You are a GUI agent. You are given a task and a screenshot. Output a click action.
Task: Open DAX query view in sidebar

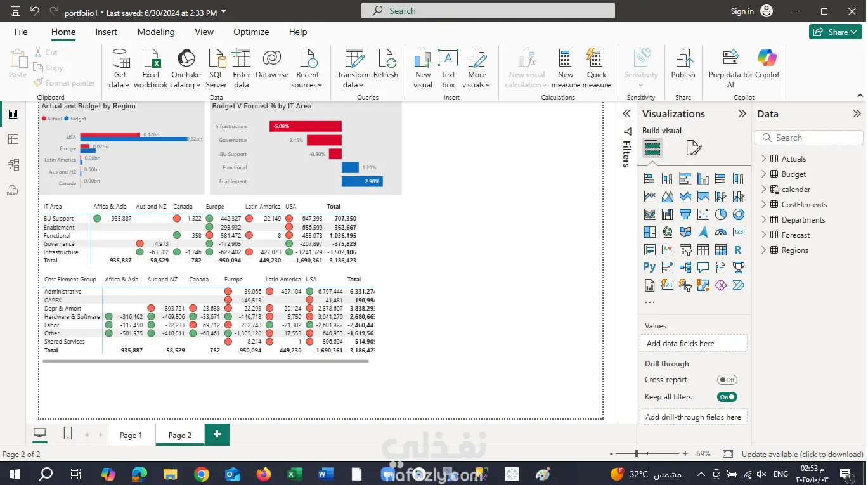point(13,190)
